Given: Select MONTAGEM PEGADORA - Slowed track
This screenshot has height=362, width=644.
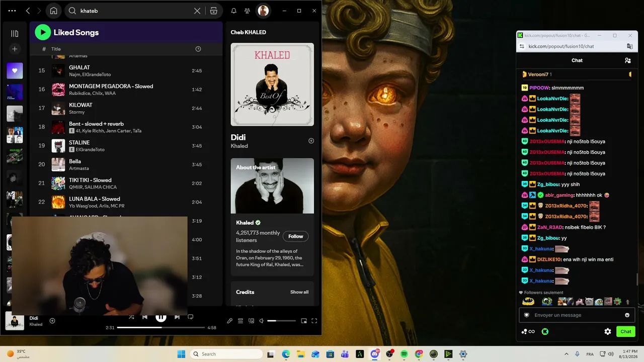Looking at the screenshot, I should pos(111,86).
